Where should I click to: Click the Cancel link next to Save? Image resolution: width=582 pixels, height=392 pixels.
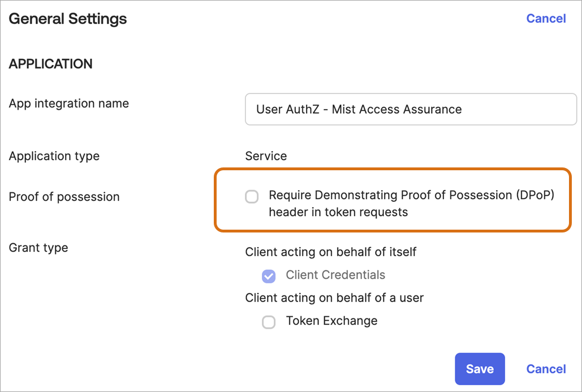tap(546, 369)
